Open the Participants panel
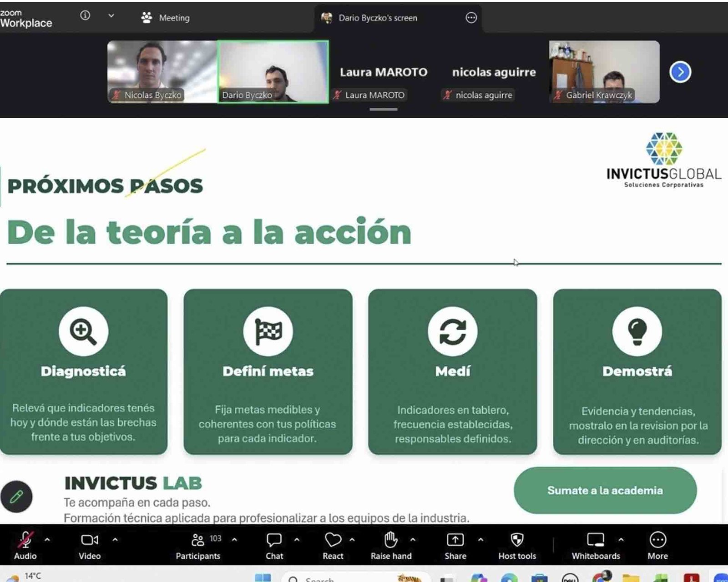This screenshot has width=728, height=582. tap(198, 545)
